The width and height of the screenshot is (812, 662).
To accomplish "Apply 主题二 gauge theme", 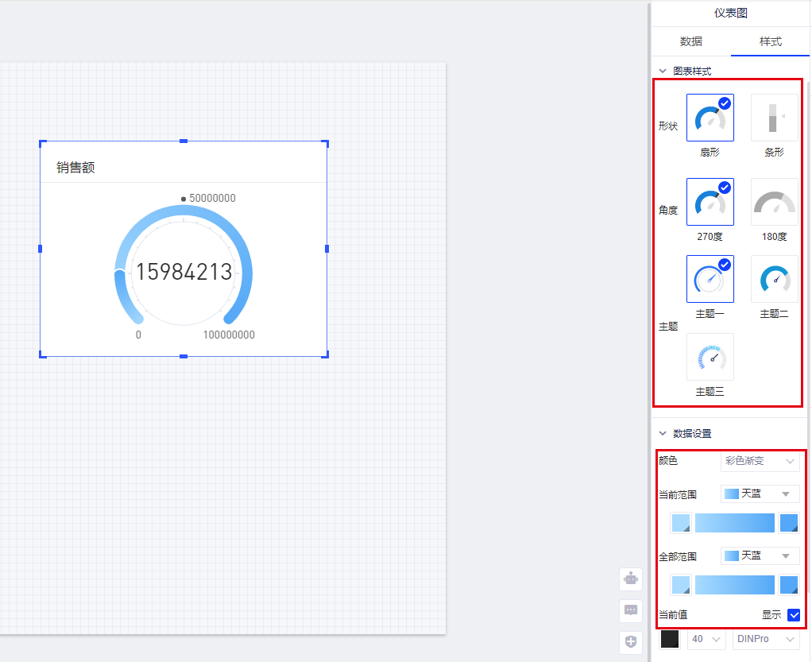I will (x=774, y=279).
